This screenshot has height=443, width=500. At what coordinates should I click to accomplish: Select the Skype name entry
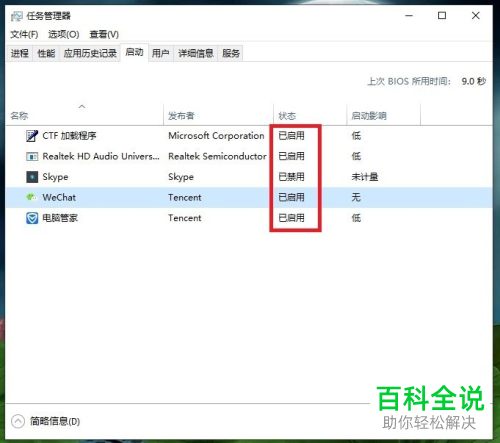click(55, 177)
